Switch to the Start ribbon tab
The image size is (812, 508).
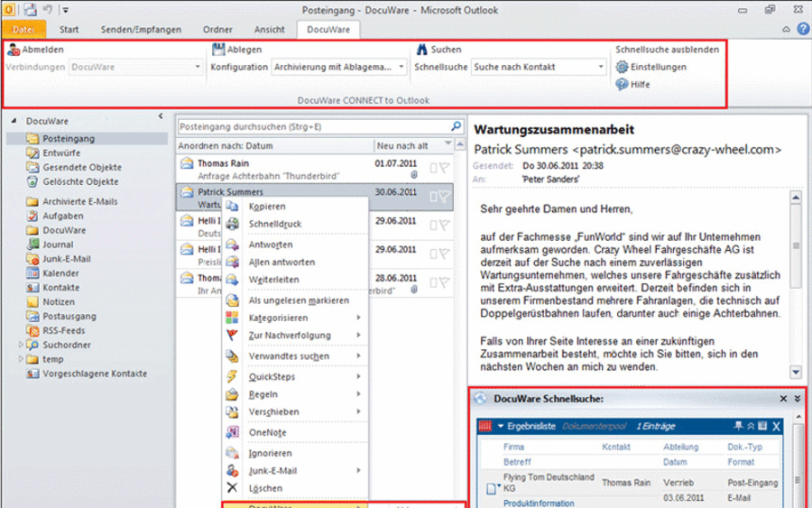pos(69,30)
